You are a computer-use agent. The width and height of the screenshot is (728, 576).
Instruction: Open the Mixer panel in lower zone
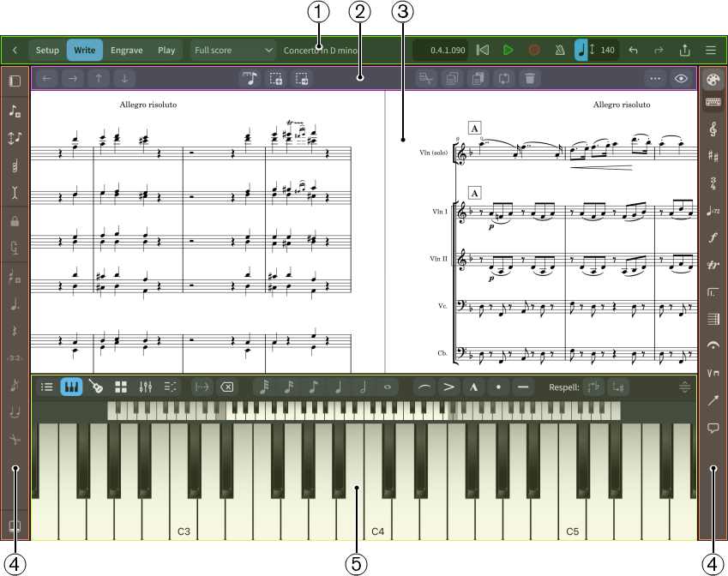pyautogui.click(x=146, y=387)
